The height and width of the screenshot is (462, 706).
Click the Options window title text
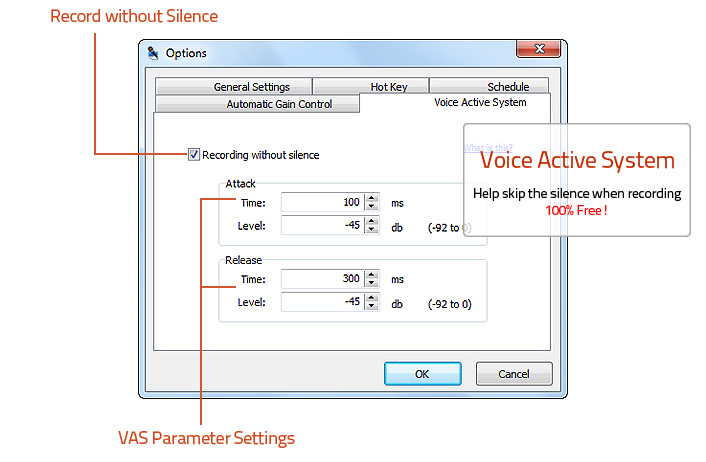(186, 53)
